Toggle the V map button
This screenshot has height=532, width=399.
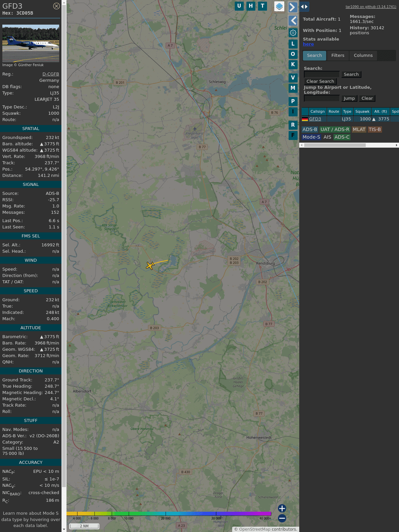[x=293, y=78]
